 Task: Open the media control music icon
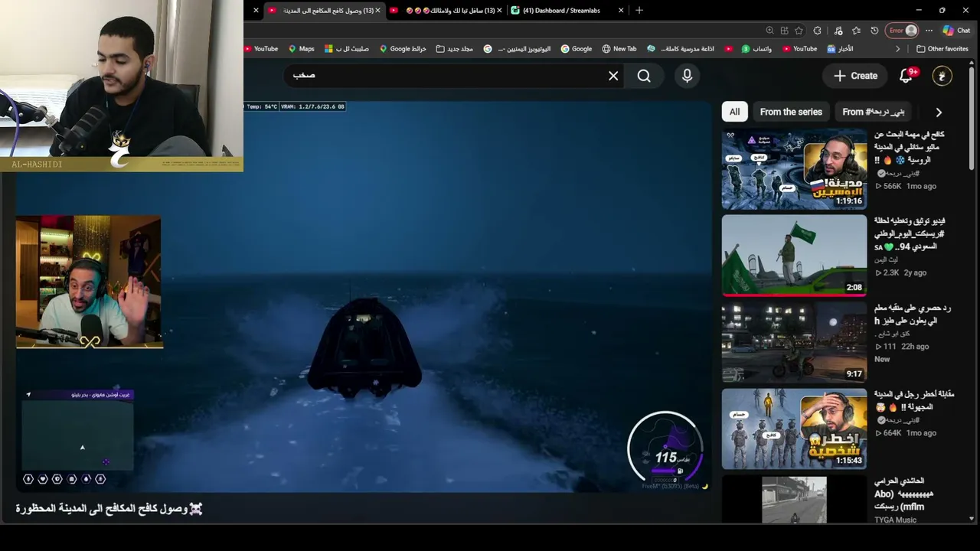(x=838, y=31)
